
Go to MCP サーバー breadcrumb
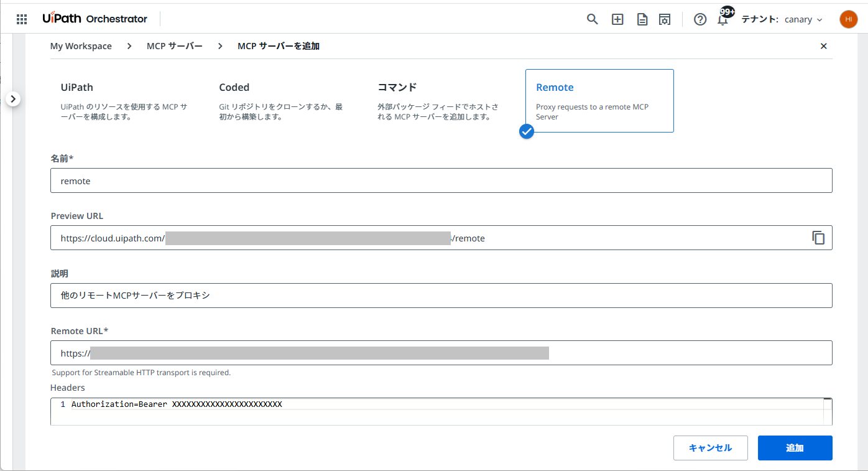pos(175,46)
